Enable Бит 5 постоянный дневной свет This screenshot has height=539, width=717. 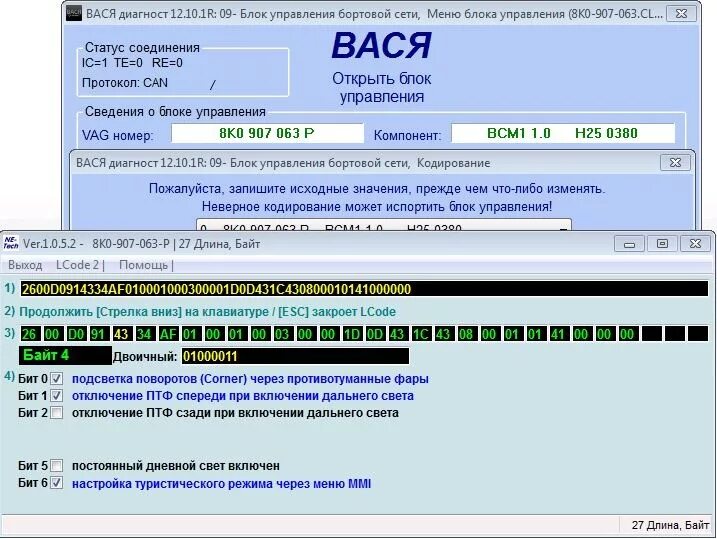click(56, 466)
